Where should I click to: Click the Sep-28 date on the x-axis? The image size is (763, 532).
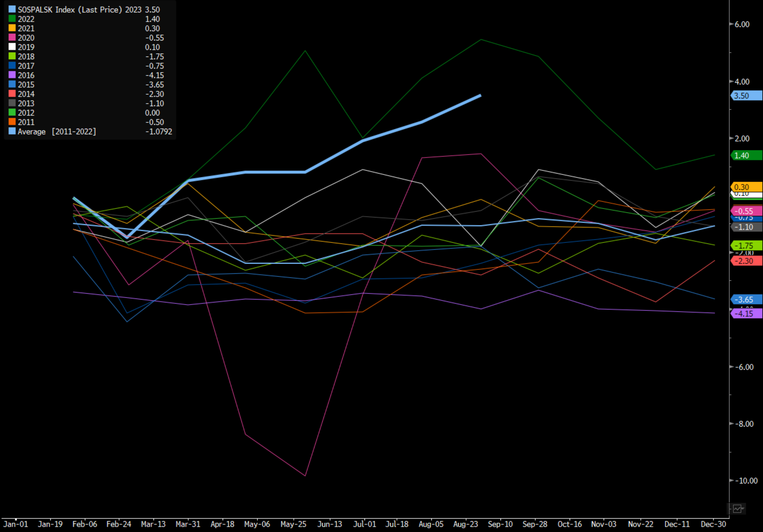(x=535, y=524)
